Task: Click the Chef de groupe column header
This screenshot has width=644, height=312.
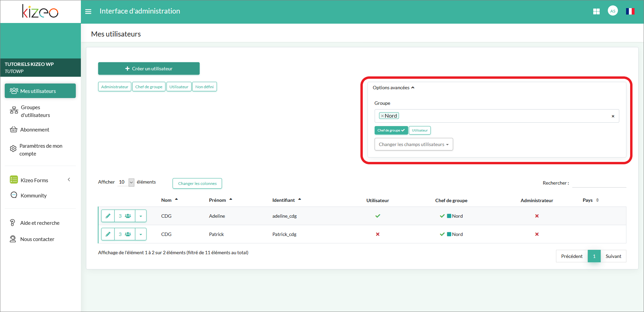Action: [451, 200]
